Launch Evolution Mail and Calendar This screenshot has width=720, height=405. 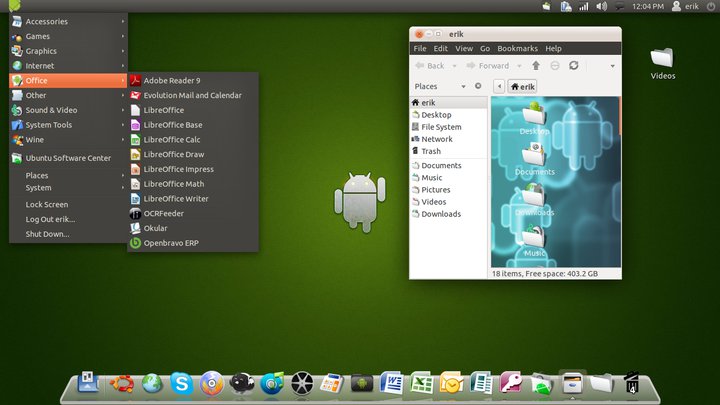[193, 95]
